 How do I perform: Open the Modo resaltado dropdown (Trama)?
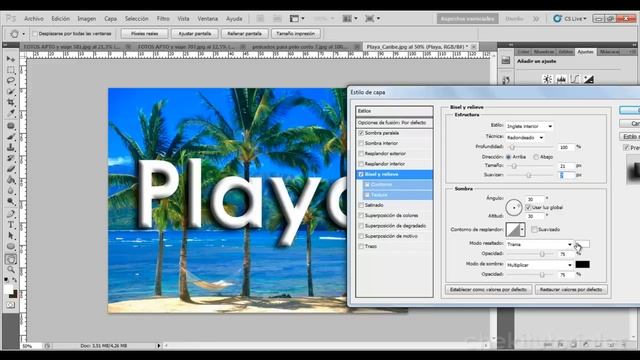coord(539,244)
